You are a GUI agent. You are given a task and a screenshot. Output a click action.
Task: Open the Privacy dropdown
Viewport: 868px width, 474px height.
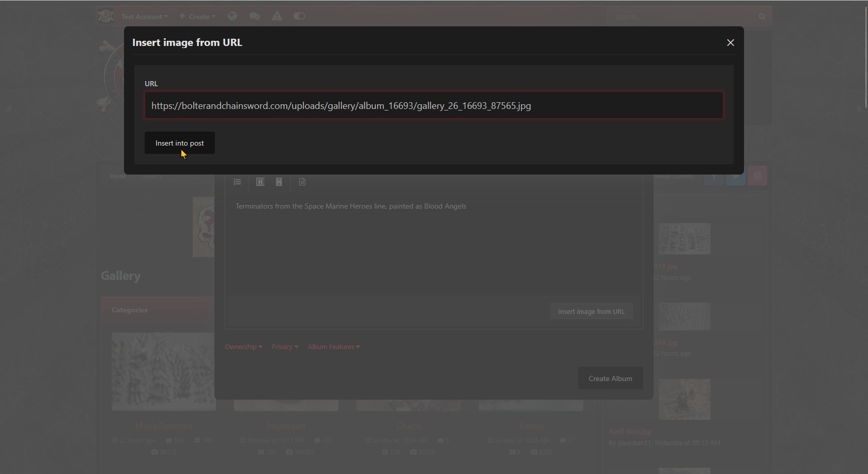click(285, 346)
